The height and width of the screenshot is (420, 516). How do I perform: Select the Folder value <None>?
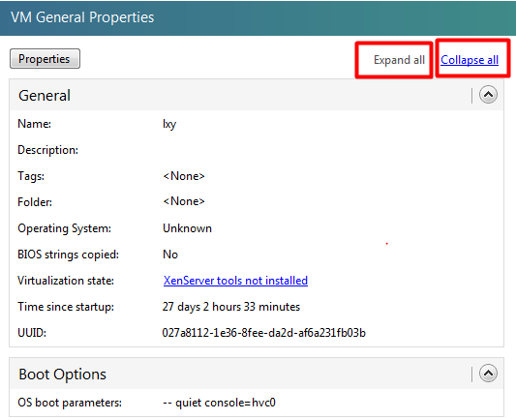point(184,201)
